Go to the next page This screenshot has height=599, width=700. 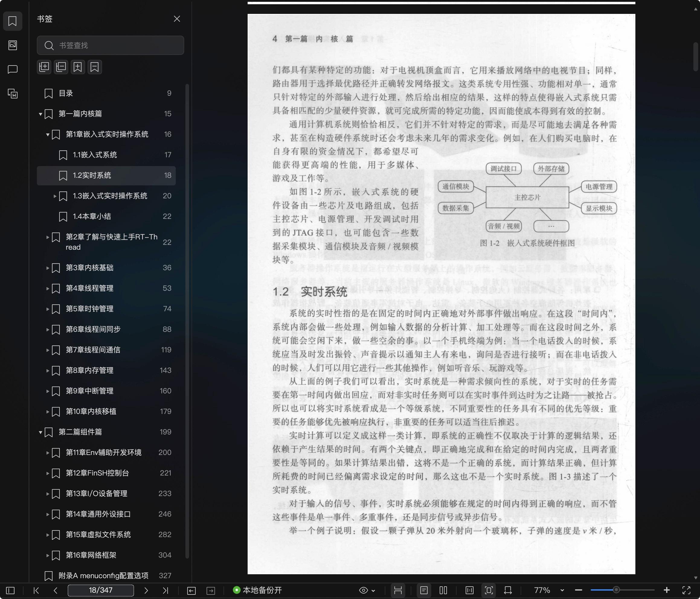(x=146, y=591)
